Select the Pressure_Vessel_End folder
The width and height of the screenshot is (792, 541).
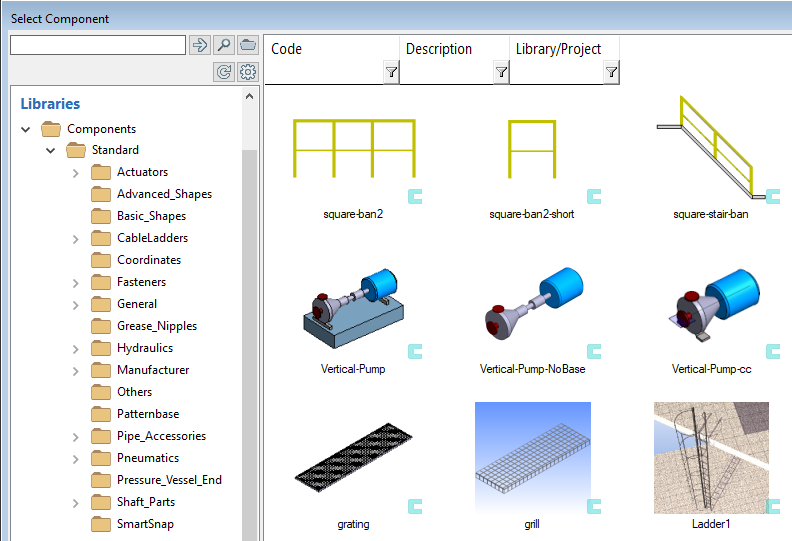[x=168, y=480]
